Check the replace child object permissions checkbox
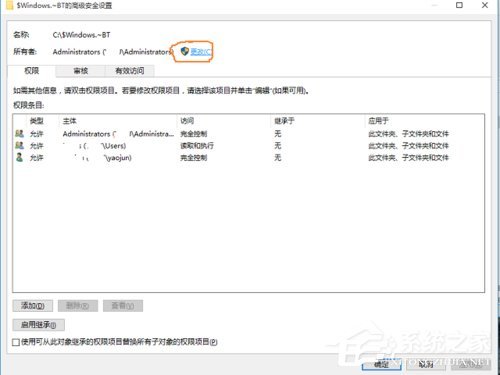Screen dimensions: 500x375 pyautogui.click(x=16, y=342)
